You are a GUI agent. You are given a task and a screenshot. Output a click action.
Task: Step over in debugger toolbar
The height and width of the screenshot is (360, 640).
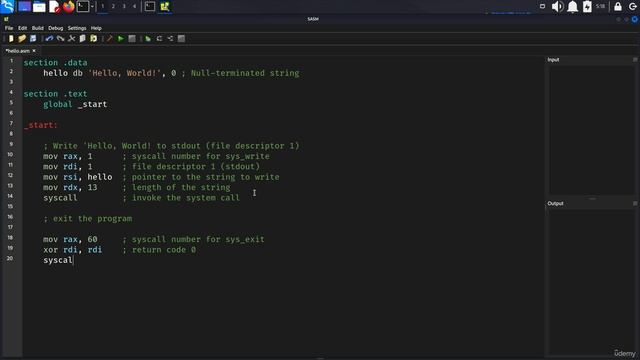[159, 38]
